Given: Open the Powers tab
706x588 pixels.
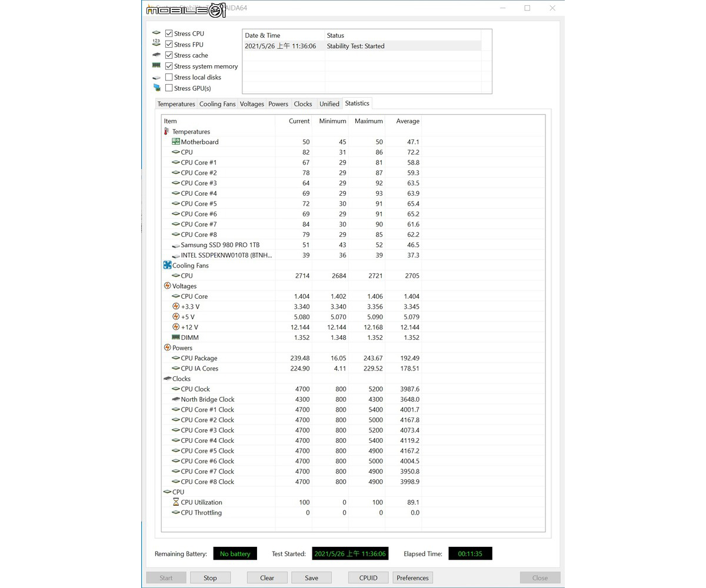Looking at the screenshot, I should 278,104.
